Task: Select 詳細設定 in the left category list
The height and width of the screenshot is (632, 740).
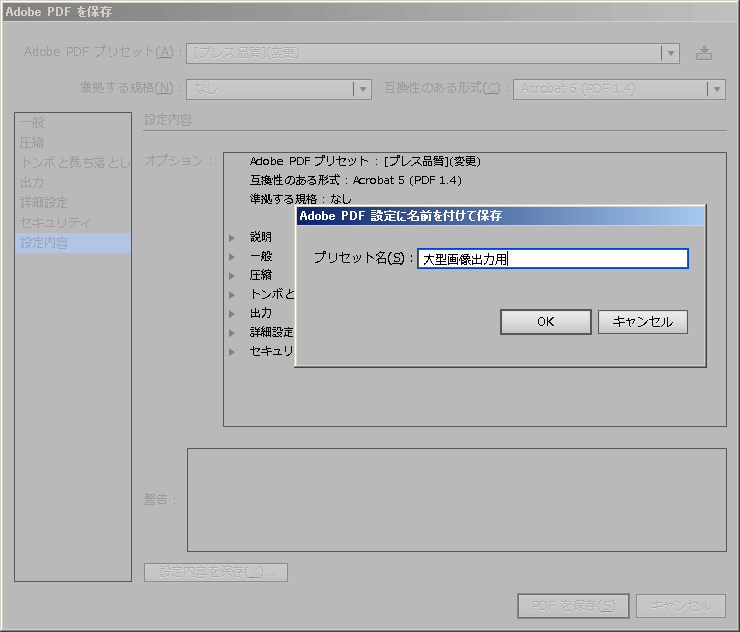Action: [45, 203]
